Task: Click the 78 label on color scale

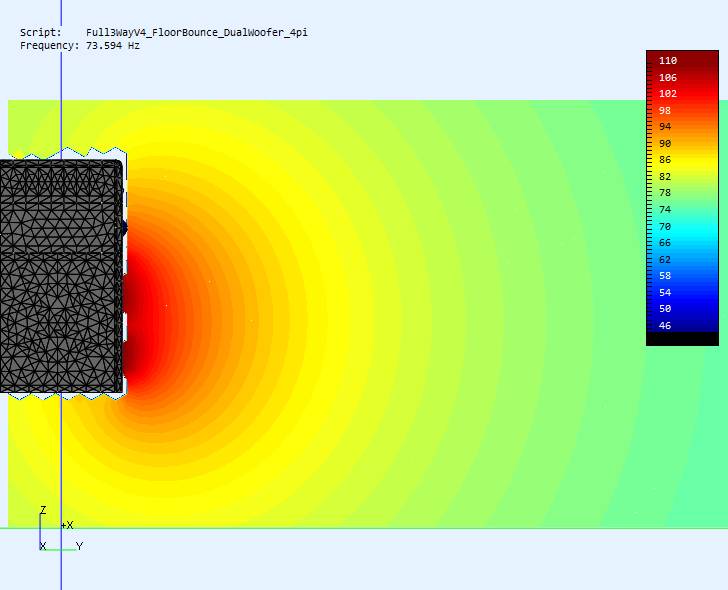Action: coord(665,193)
